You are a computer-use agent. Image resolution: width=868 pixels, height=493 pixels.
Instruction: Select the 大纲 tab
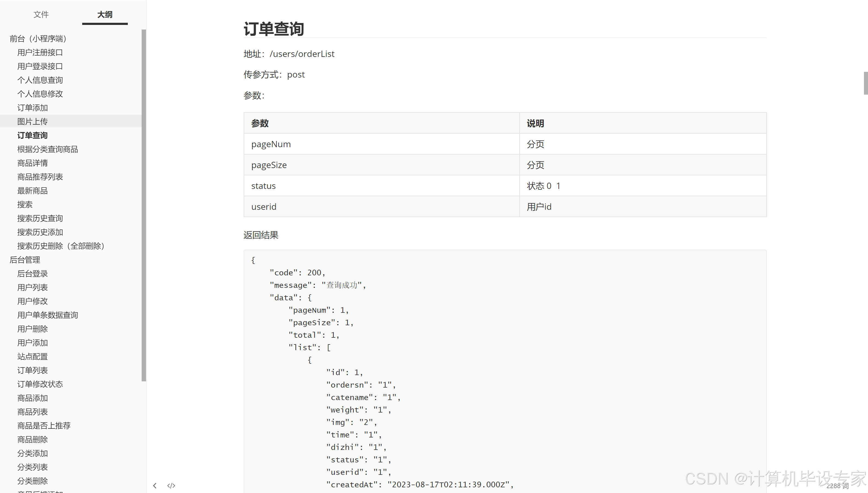tap(105, 15)
